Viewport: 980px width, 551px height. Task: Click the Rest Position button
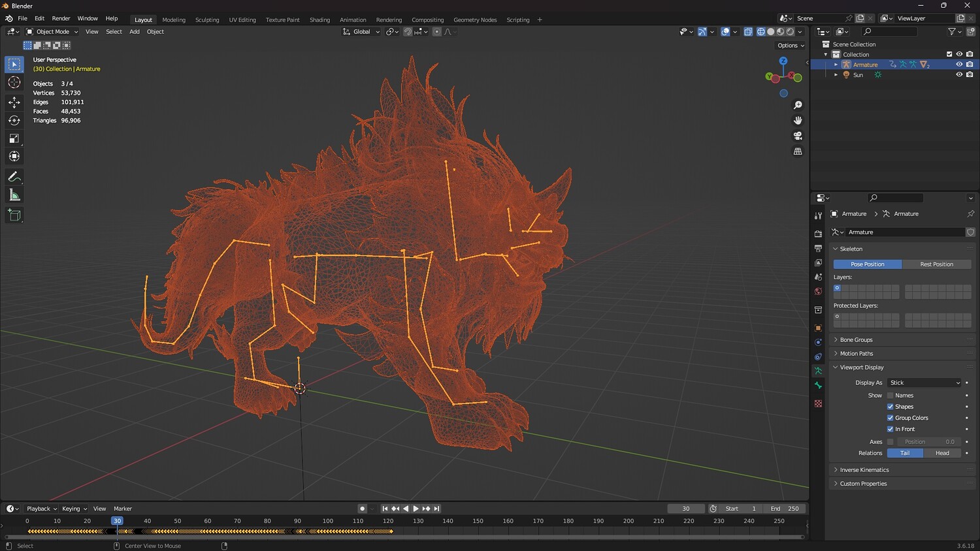click(x=936, y=264)
